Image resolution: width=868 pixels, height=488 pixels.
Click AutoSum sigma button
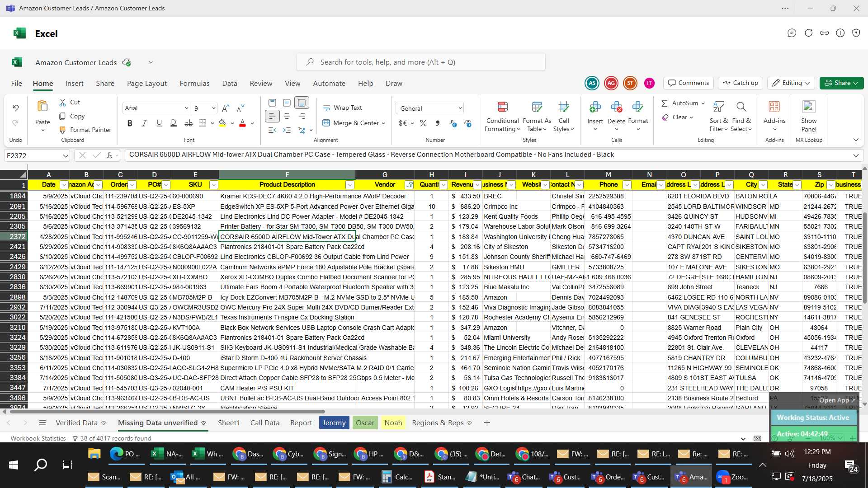coord(679,103)
